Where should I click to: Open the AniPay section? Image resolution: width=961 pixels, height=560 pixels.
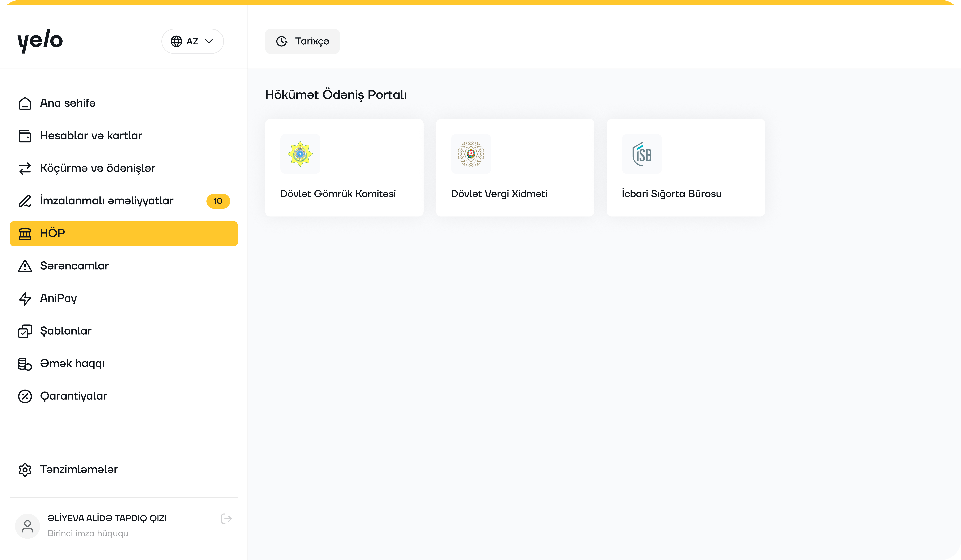(x=124, y=298)
